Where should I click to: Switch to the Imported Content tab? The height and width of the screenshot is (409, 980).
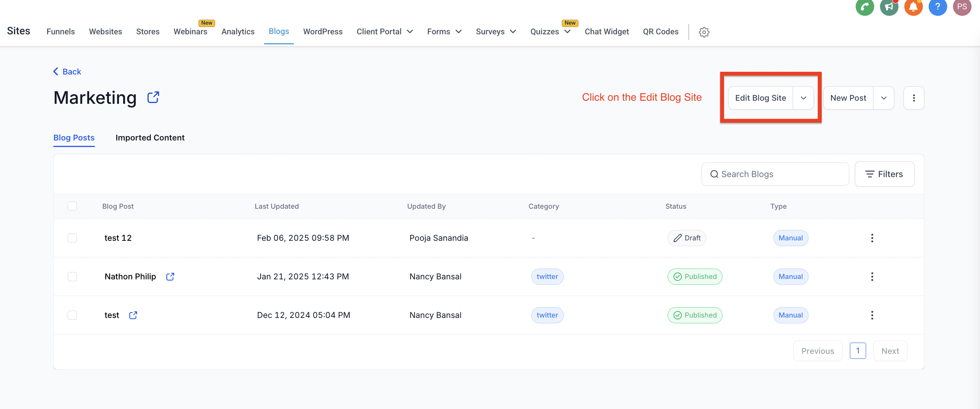click(x=150, y=138)
